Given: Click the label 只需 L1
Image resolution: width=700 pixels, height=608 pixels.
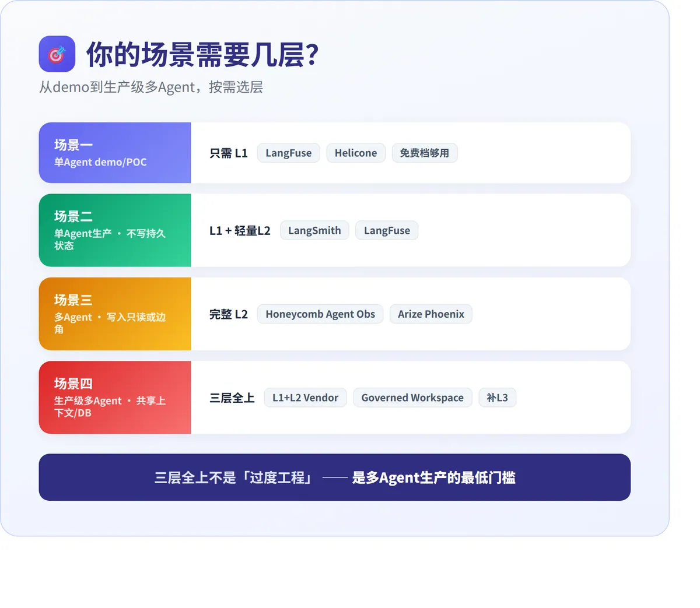Looking at the screenshot, I should pyautogui.click(x=229, y=153).
